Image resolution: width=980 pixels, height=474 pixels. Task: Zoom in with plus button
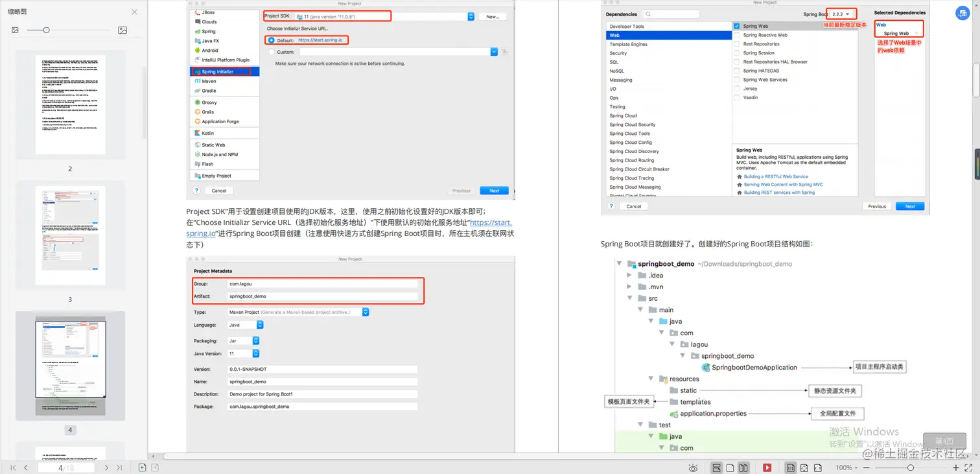[x=957, y=468]
